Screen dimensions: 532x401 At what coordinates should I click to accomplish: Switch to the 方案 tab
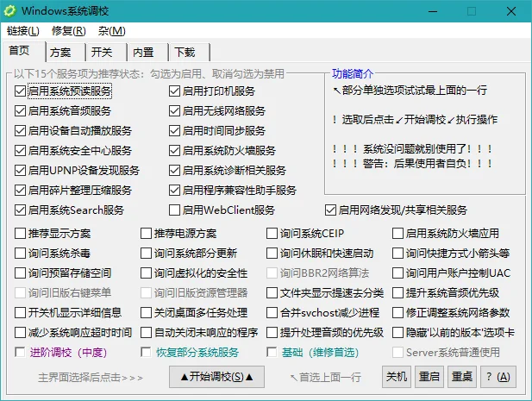click(x=65, y=53)
